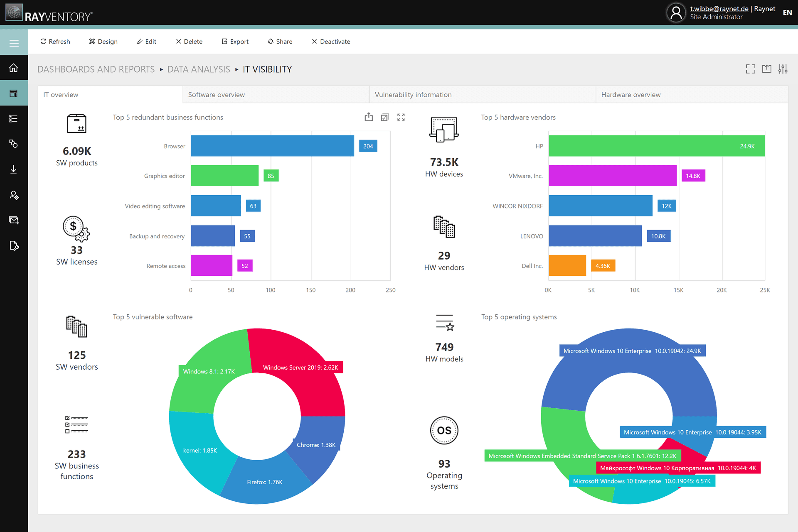Click the Firefox: 1.76K donut label

(265, 482)
